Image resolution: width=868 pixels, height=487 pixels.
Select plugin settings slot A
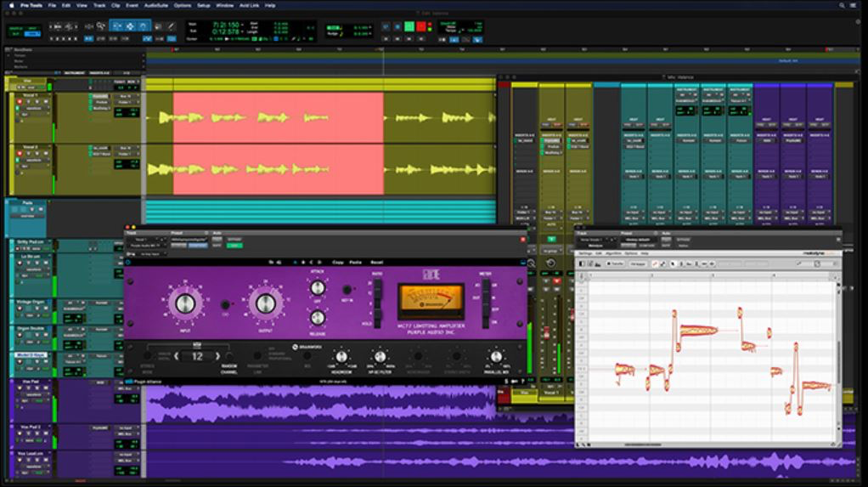[295, 262]
